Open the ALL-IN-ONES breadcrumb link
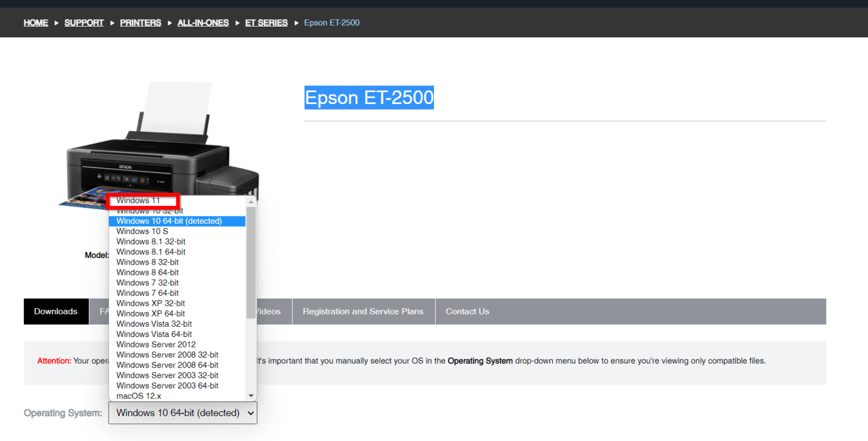This screenshot has height=441, width=868. 203,23
